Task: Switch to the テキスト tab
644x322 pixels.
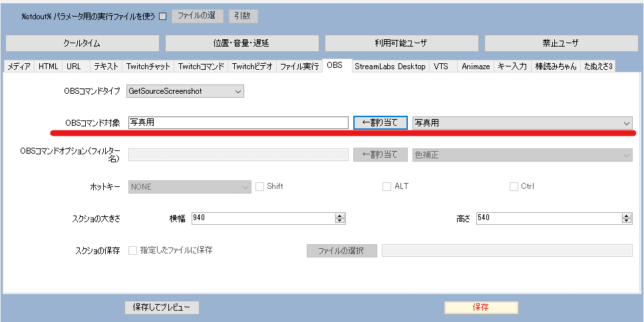Action: 106,67
